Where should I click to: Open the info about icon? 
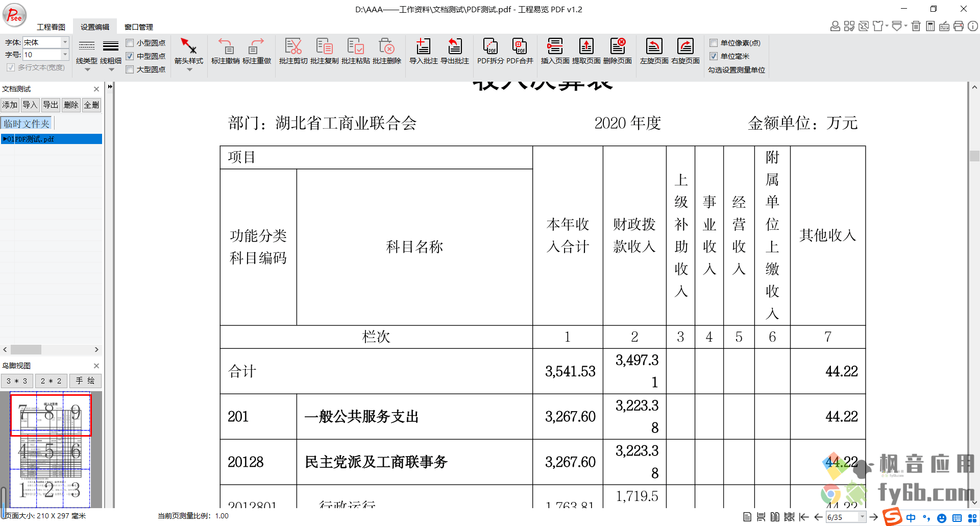point(973,26)
